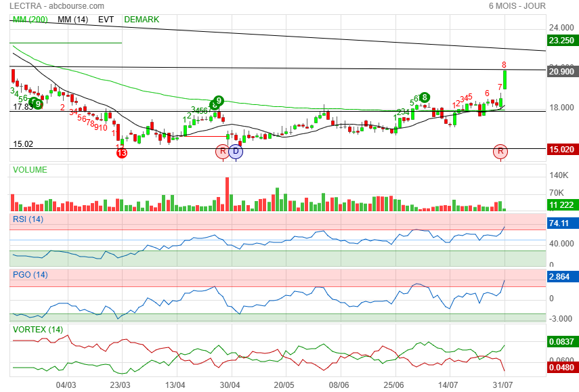Image resolution: width=579 pixels, height=392 pixels.
Task: Click the 15.02 support level label
Action: 23,144
